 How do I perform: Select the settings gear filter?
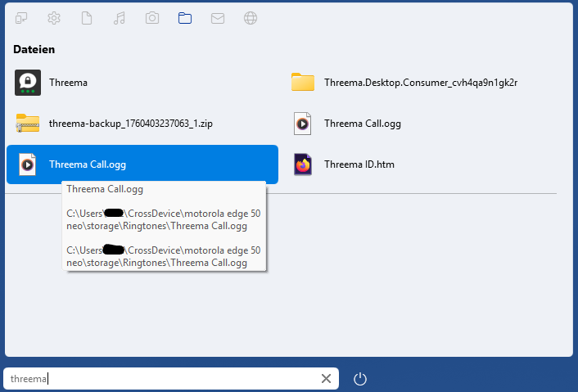(54, 18)
